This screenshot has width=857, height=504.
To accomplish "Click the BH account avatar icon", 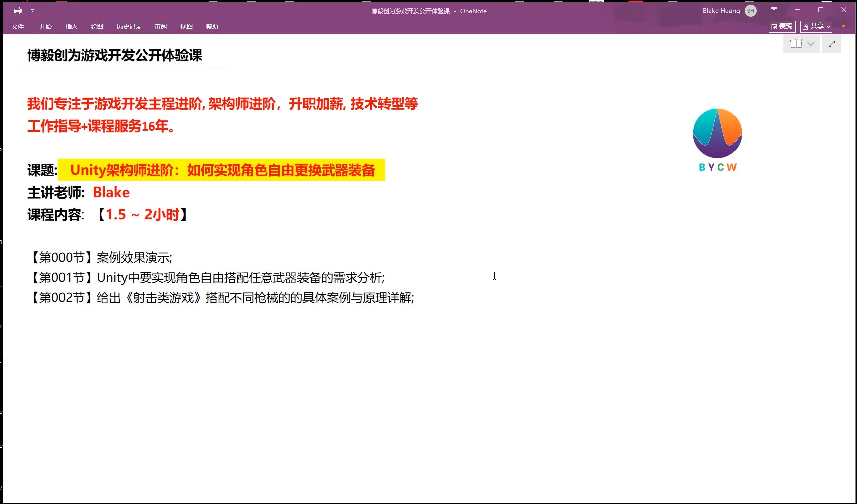I will (x=750, y=10).
